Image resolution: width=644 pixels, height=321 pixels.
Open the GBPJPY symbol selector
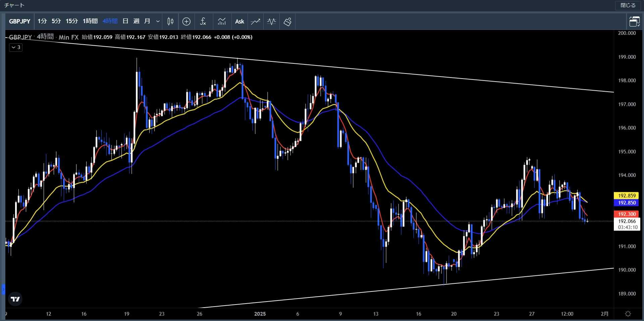point(19,21)
